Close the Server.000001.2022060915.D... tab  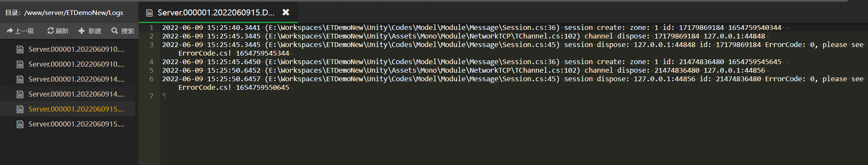point(286,12)
